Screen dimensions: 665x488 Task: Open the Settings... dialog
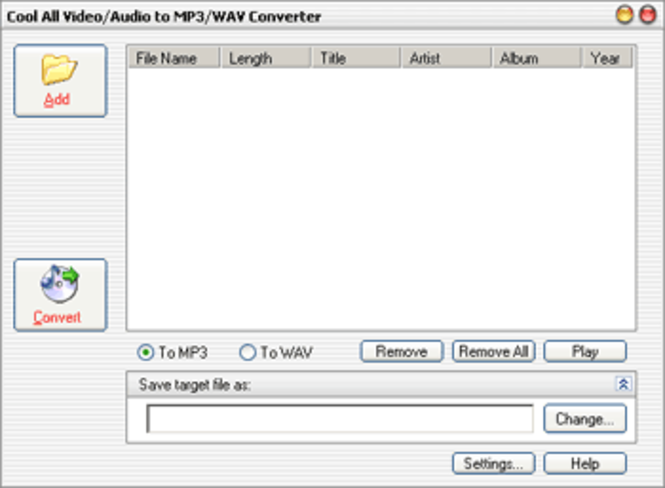[494, 463]
